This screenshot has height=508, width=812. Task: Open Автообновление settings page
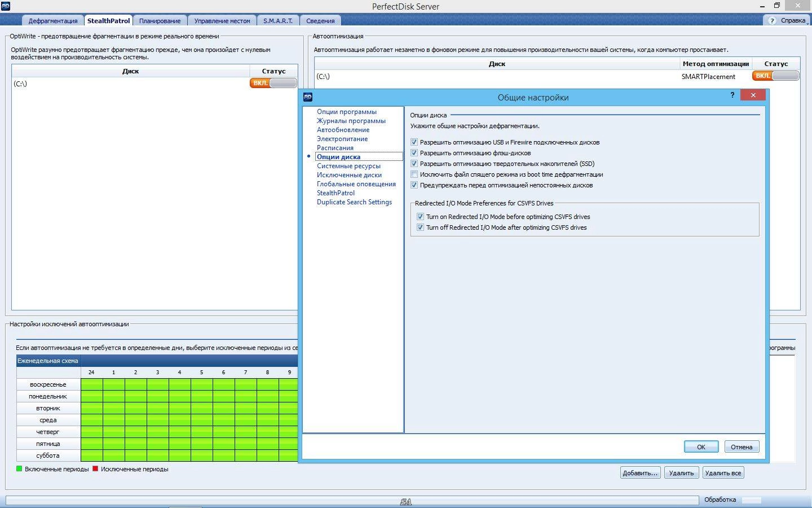click(343, 130)
